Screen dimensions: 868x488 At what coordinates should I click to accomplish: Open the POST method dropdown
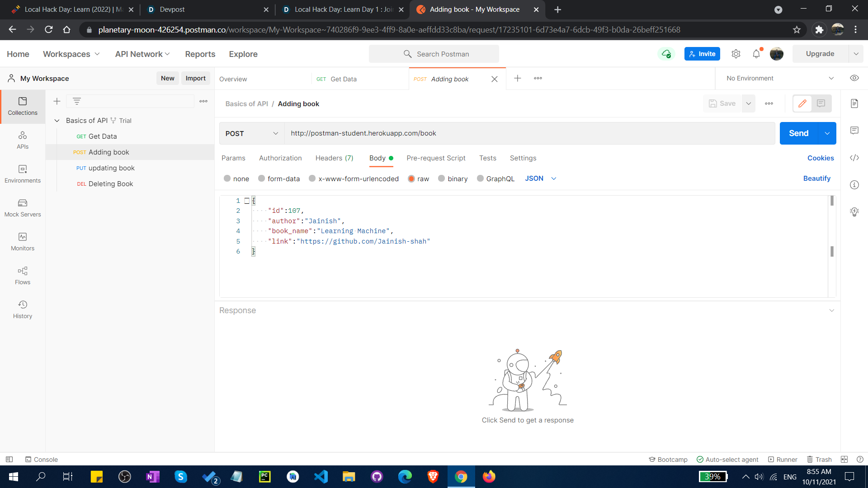point(251,133)
